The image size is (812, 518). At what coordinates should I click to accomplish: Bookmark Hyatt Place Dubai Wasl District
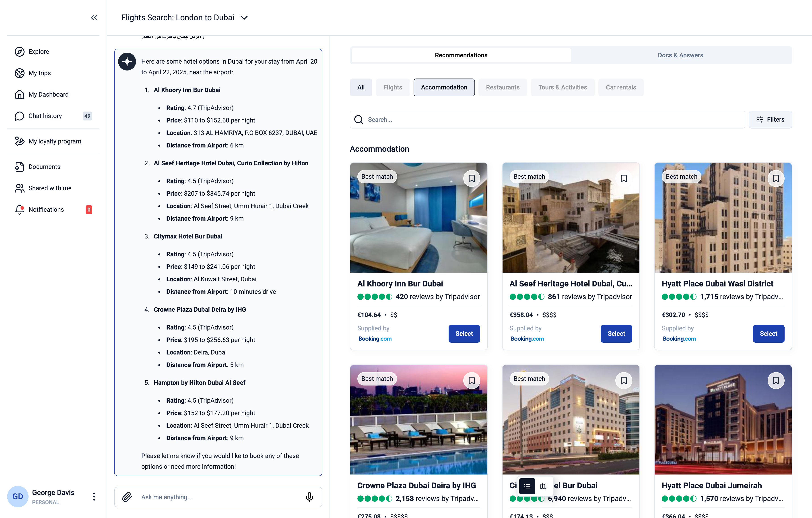pyautogui.click(x=776, y=178)
